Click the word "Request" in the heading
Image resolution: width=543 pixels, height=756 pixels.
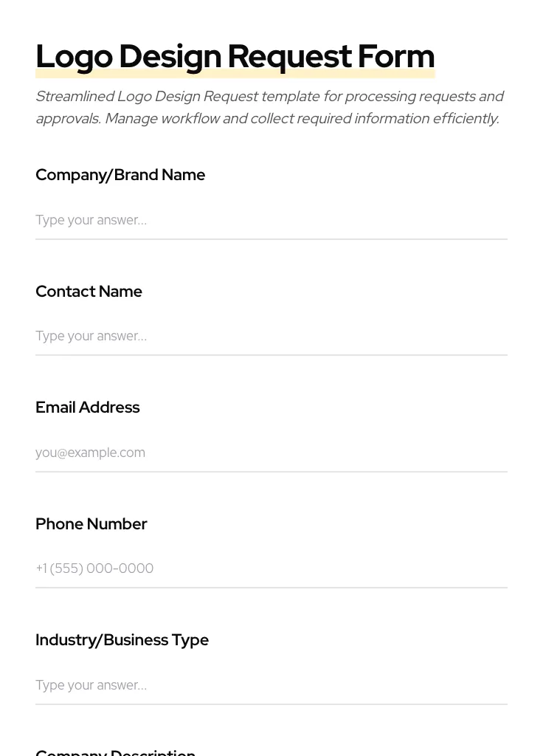click(289, 57)
